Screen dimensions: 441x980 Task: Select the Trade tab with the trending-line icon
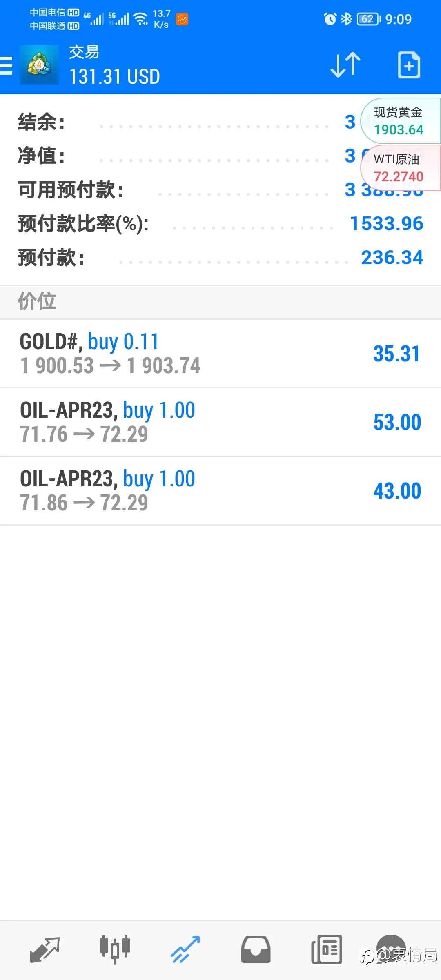[185, 949]
